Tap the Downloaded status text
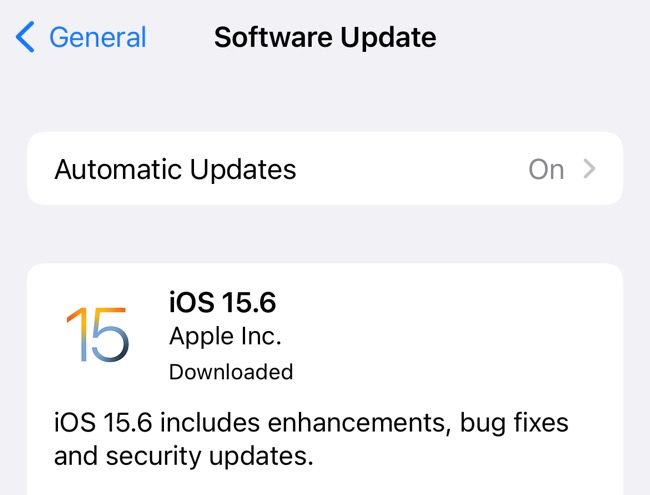Image resolution: width=650 pixels, height=495 pixels. point(231,371)
